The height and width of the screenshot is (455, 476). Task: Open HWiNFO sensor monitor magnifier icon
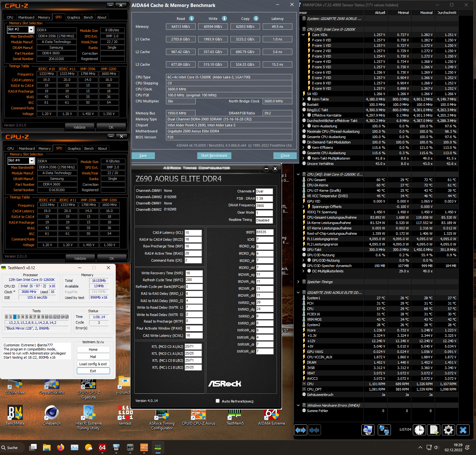368,430
